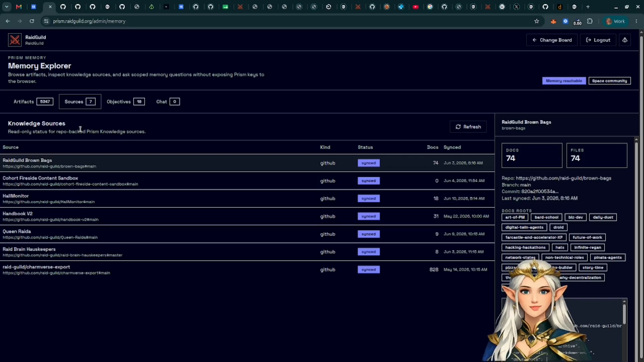Select the Raid Brain Hauskeepers source row
The height and width of the screenshot is (362, 644).
click(x=247, y=252)
